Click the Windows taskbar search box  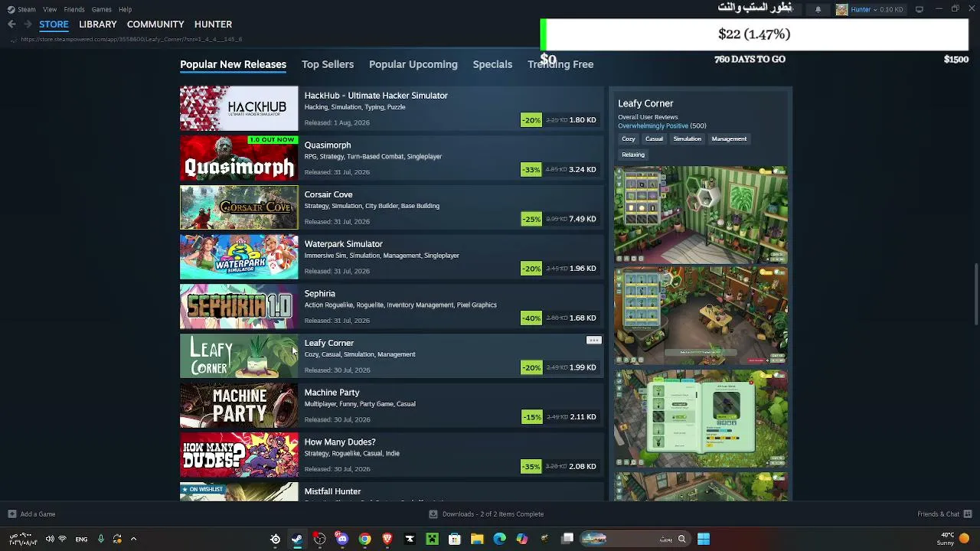(635, 539)
